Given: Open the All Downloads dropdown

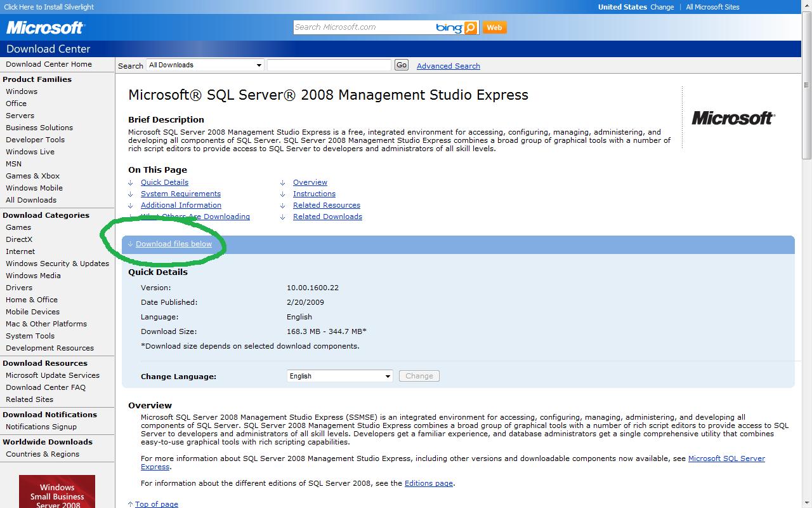Looking at the screenshot, I should click(x=205, y=65).
